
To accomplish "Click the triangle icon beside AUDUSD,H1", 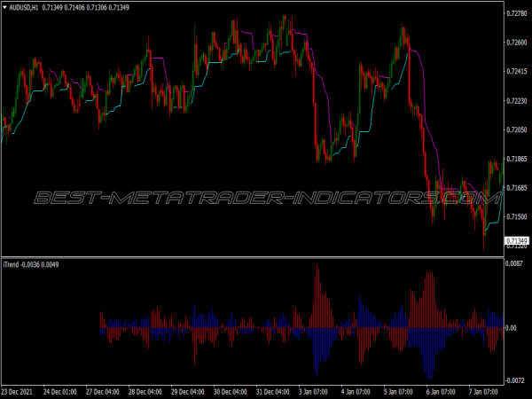I will (x=4, y=7).
